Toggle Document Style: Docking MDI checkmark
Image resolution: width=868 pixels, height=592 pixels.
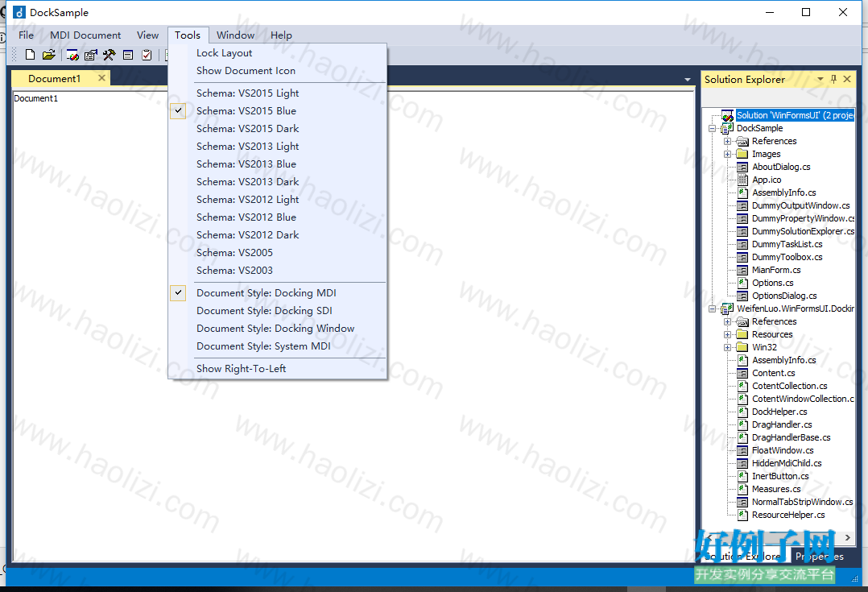pos(178,293)
